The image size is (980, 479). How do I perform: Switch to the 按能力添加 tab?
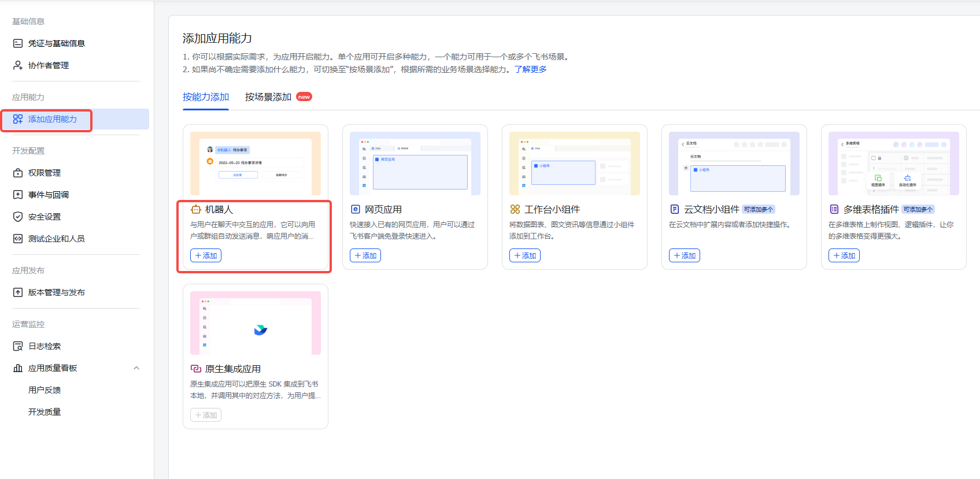click(206, 97)
